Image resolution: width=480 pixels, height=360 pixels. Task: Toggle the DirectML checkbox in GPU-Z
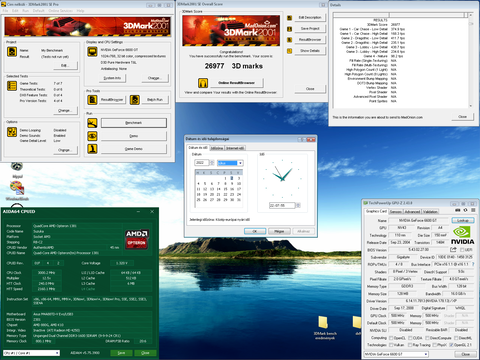click(456, 338)
